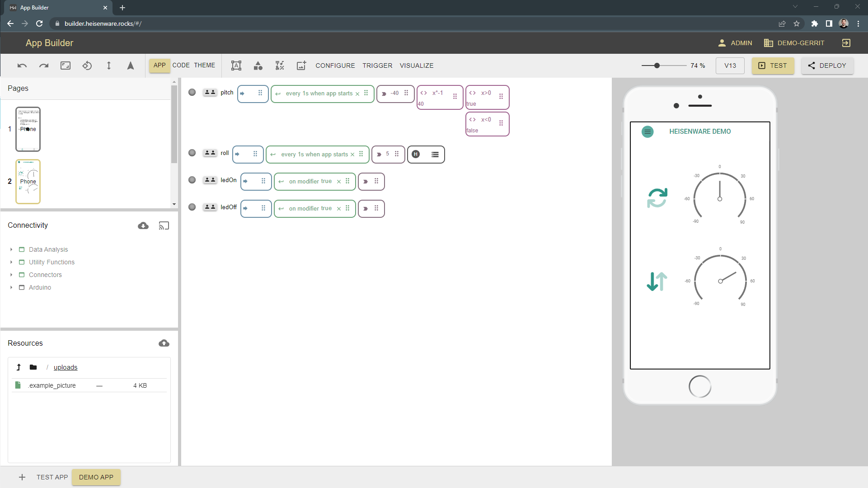Toggle the round indicator beside pitch row
This screenshot has width=868, height=488.
tap(192, 92)
